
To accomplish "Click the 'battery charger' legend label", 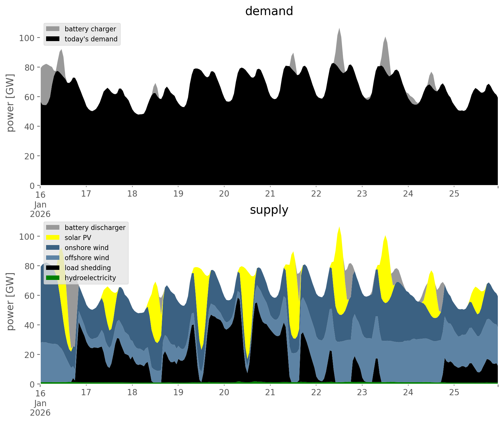I will [90, 29].
